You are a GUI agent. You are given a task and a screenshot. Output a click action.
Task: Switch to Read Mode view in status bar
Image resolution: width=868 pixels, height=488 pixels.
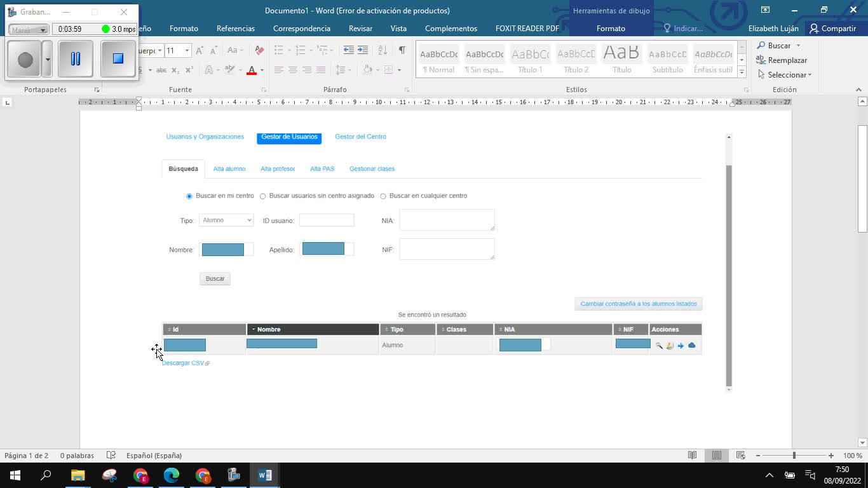pos(692,456)
